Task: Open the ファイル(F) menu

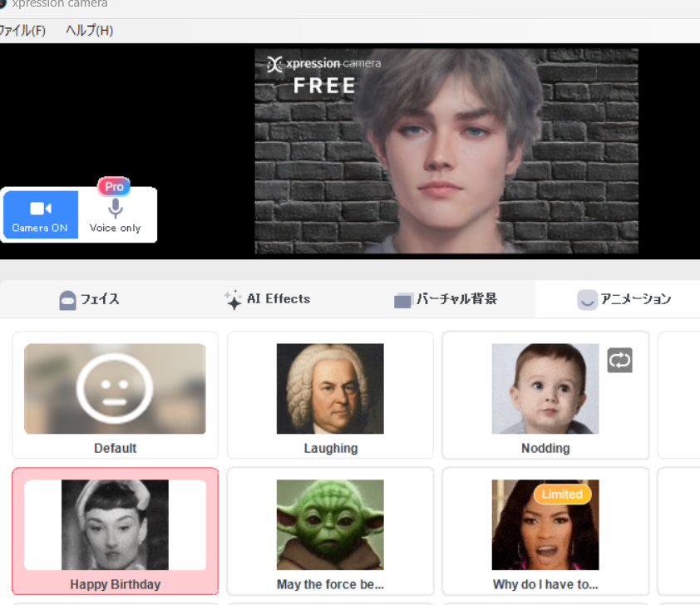Action: 22,31
